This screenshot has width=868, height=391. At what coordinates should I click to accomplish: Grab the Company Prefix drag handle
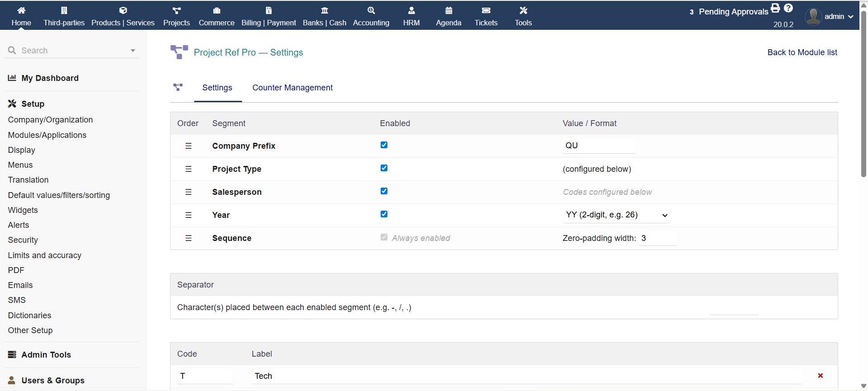tap(189, 146)
